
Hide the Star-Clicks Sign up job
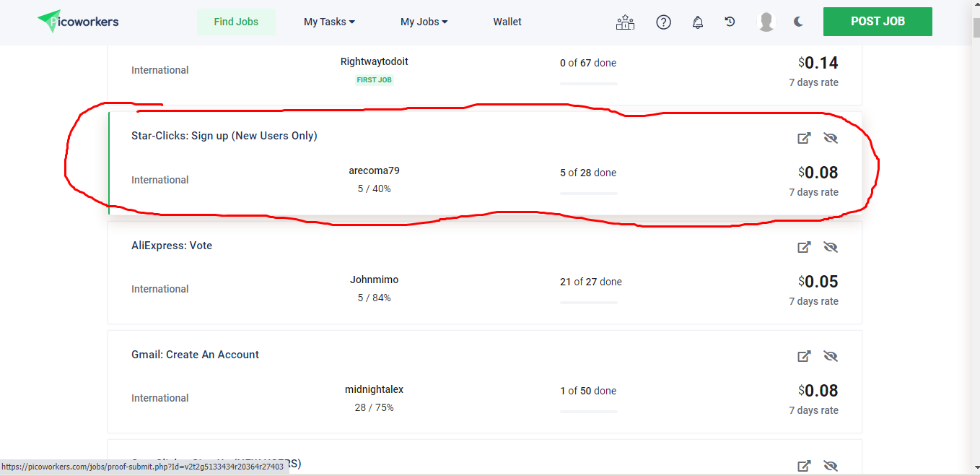tap(830, 138)
